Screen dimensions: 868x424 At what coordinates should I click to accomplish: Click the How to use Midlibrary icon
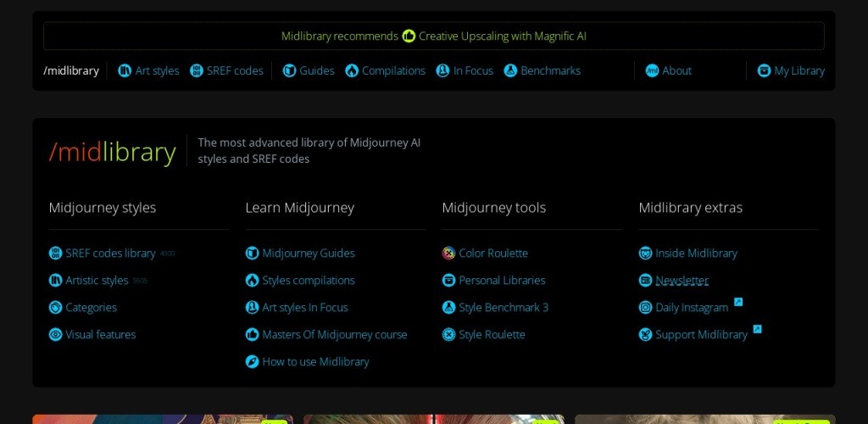click(253, 362)
